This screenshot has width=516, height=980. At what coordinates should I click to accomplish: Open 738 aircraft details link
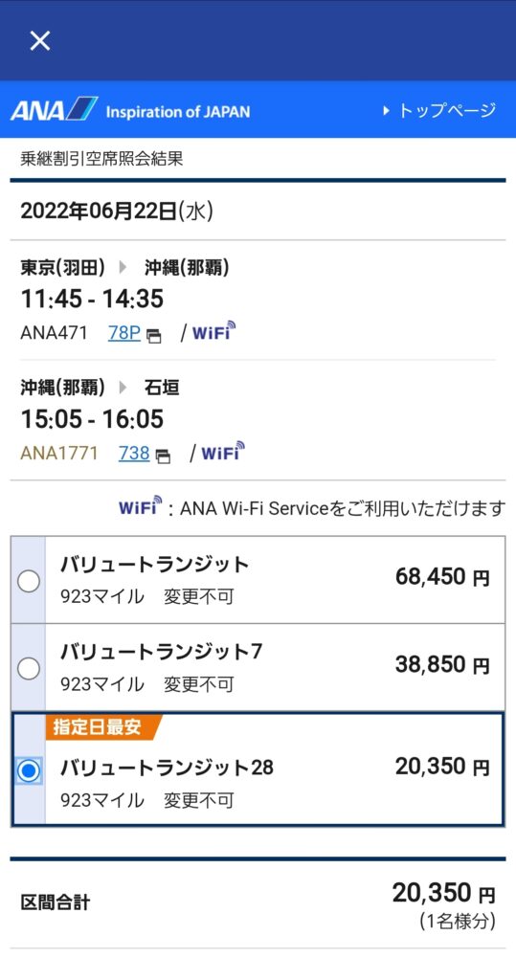(x=134, y=453)
